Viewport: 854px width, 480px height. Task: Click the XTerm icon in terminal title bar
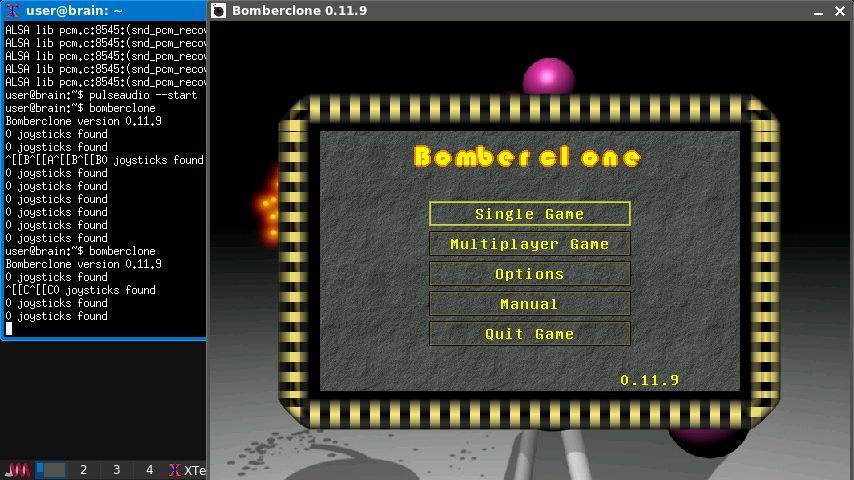pyautogui.click(x=11, y=11)
